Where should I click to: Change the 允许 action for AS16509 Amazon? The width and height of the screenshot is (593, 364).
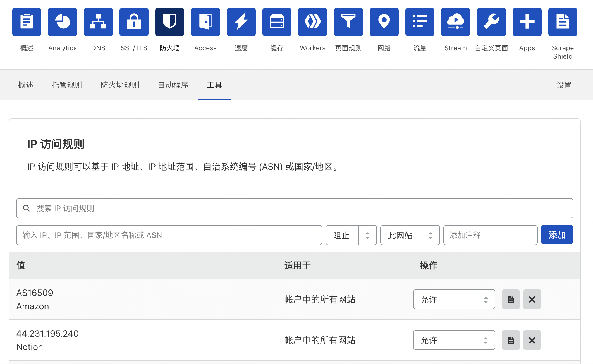pos(454,299)
